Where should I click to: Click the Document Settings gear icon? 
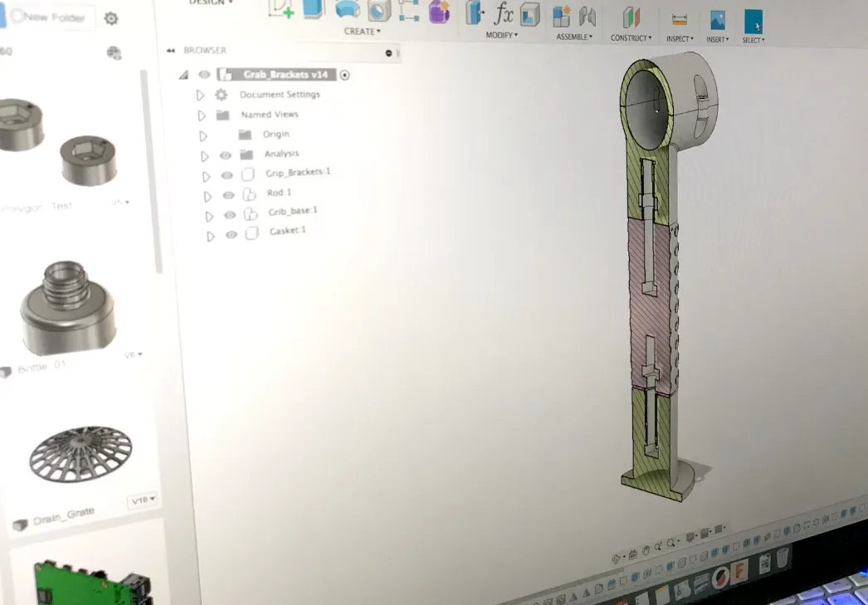[222, 95]
